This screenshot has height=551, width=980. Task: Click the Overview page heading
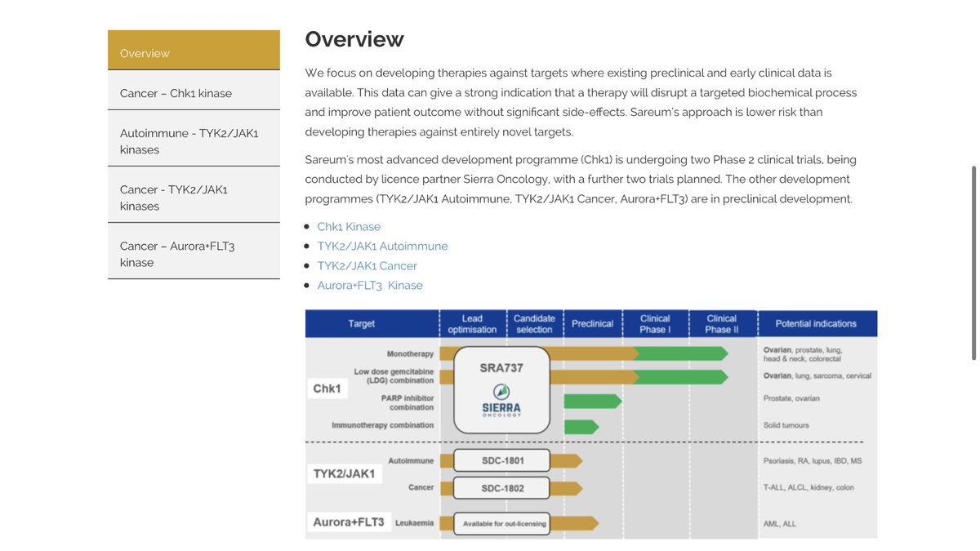click(x=354, y=39)
